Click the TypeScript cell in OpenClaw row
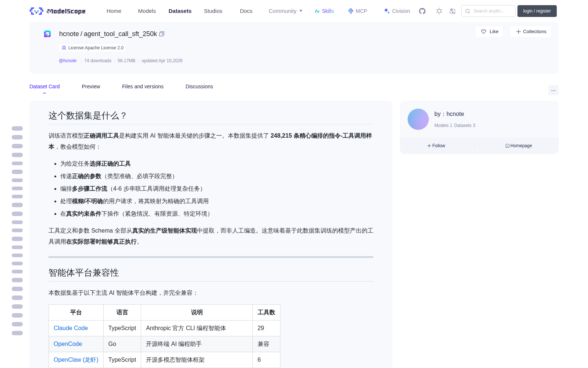 (x=122, y=360)
